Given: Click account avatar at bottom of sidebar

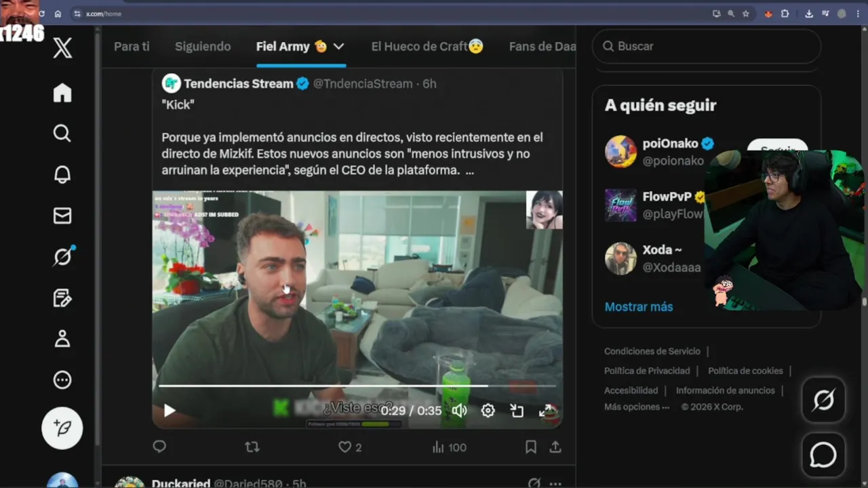Looking at the screenshot, I should coord(62,480).
